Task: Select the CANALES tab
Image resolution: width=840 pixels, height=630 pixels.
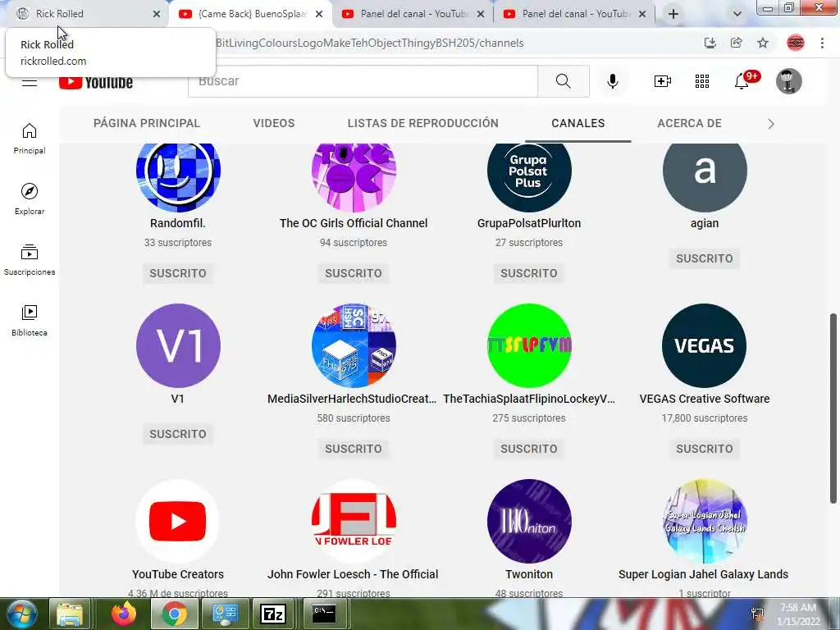Action: click(578, 123)
